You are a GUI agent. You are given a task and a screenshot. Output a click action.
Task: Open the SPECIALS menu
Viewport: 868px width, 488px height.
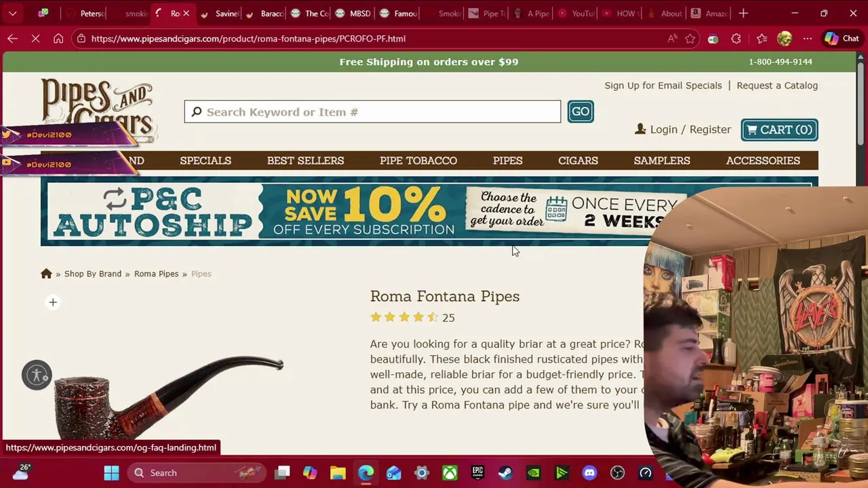coord(205,161)
